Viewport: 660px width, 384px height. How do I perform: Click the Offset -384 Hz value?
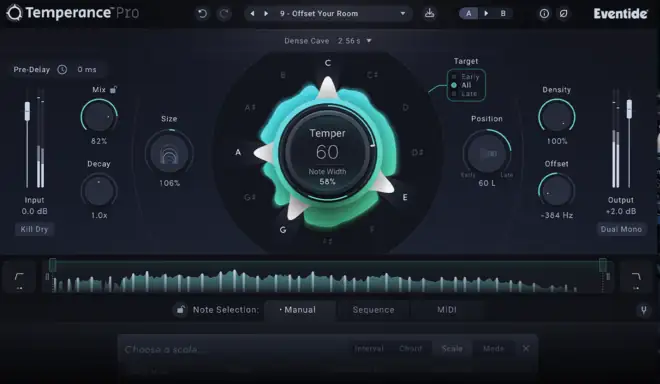tap(556, 216)
